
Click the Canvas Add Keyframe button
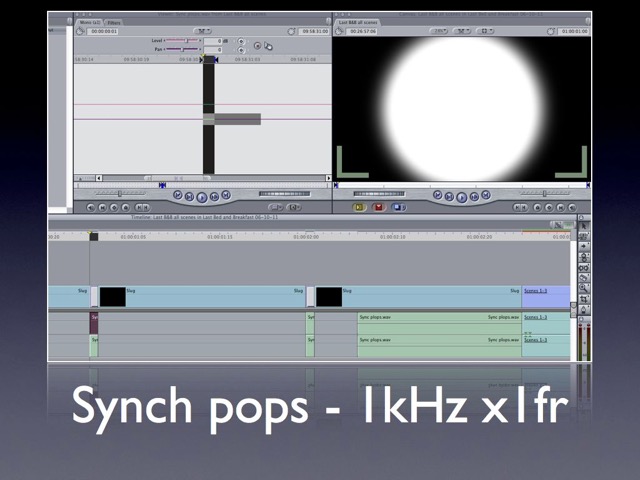click(x=549, y=208)
